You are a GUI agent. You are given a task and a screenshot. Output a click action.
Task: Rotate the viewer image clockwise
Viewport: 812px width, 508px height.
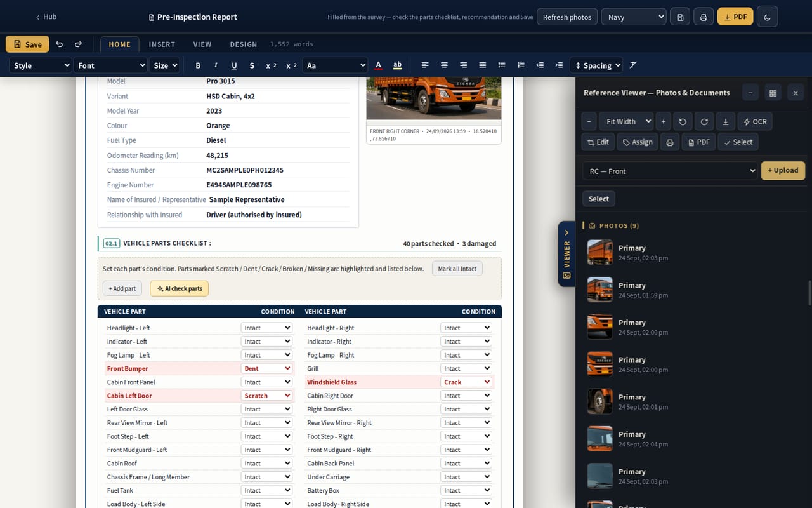pyautogui.click(x=704, y=121)
